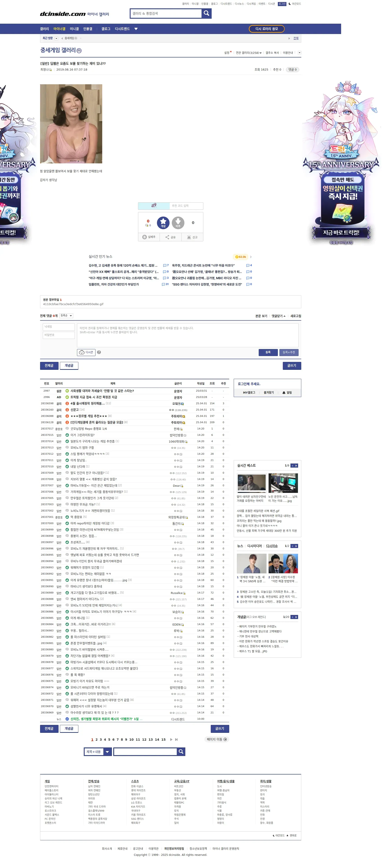Click the question mark help icon beside 디시콘
Image resolution: width=383 pixels, height=868 pixels.
99,352
